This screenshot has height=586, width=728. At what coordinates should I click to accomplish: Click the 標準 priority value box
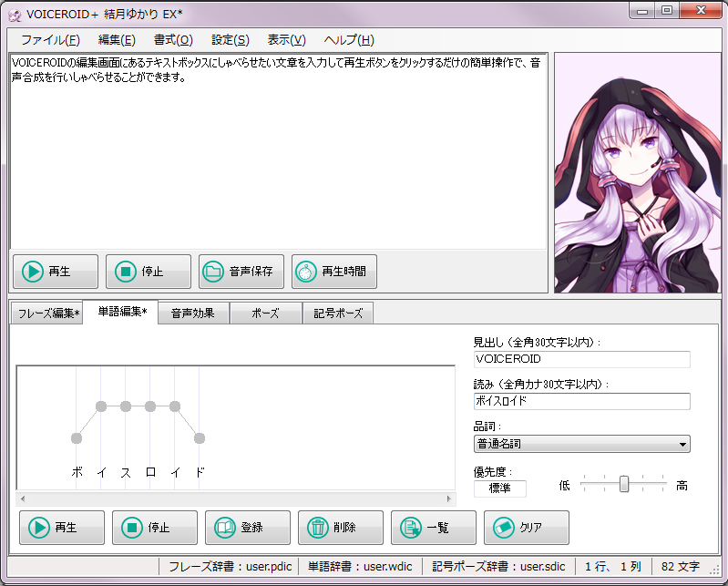(x=500, y=488)
